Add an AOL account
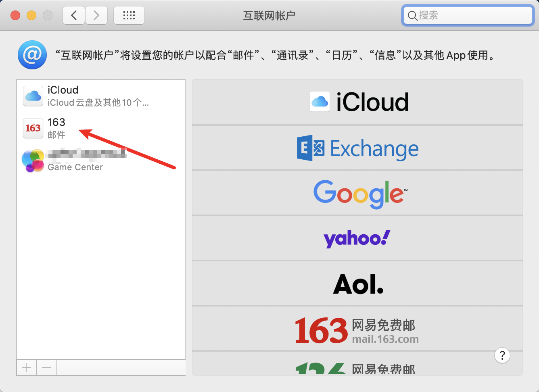 [357, 283]
